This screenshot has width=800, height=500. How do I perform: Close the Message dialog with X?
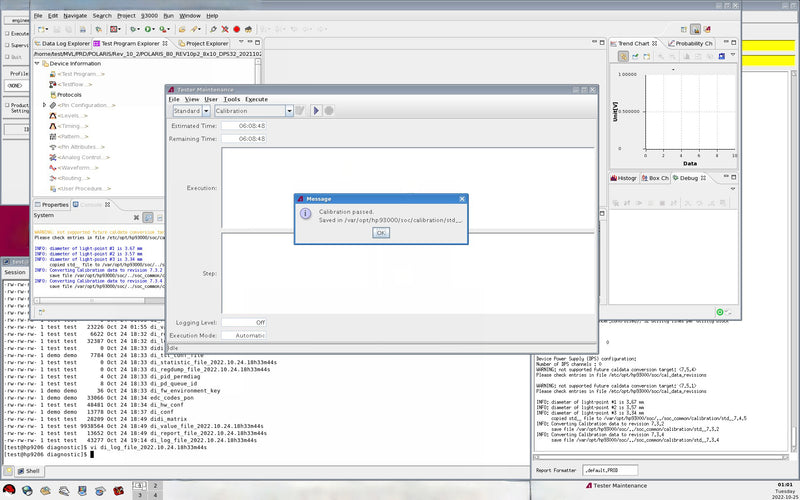(462, 199)
